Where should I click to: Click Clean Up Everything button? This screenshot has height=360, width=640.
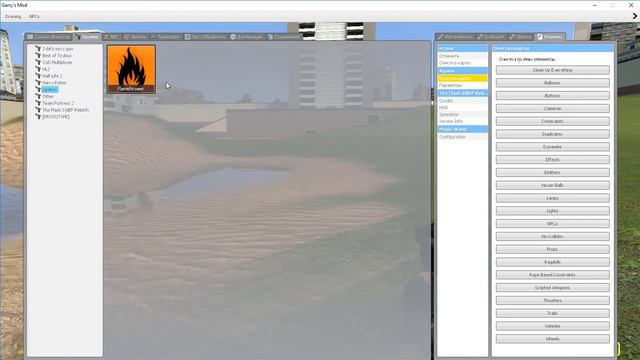(553, 70)
